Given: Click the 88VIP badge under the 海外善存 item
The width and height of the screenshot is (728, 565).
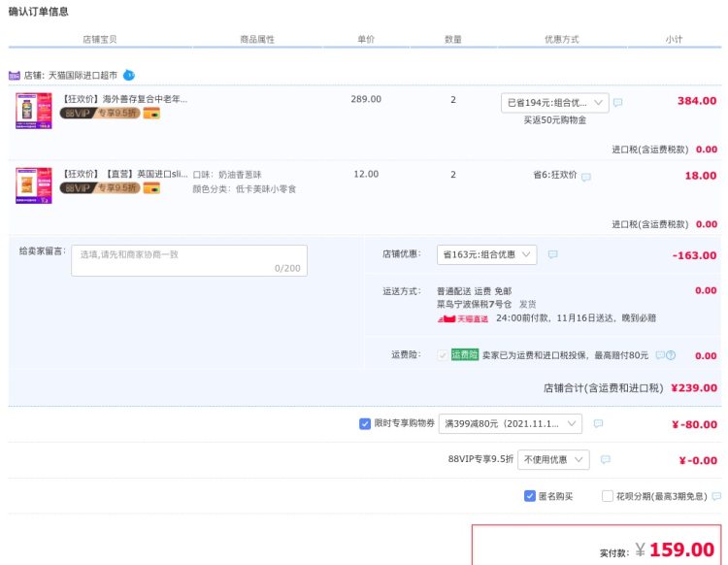Looking at the screenshot, I should pyautogui.click(x=100, y=113).
